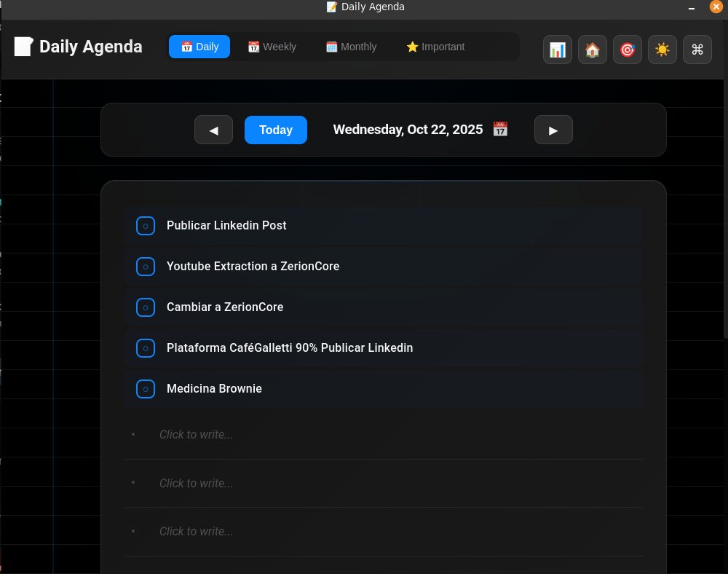Image resolution: width=728 pixels, height=574 pixels.
Task: Close the Daily Agenda window
Action: click(716, 7)
